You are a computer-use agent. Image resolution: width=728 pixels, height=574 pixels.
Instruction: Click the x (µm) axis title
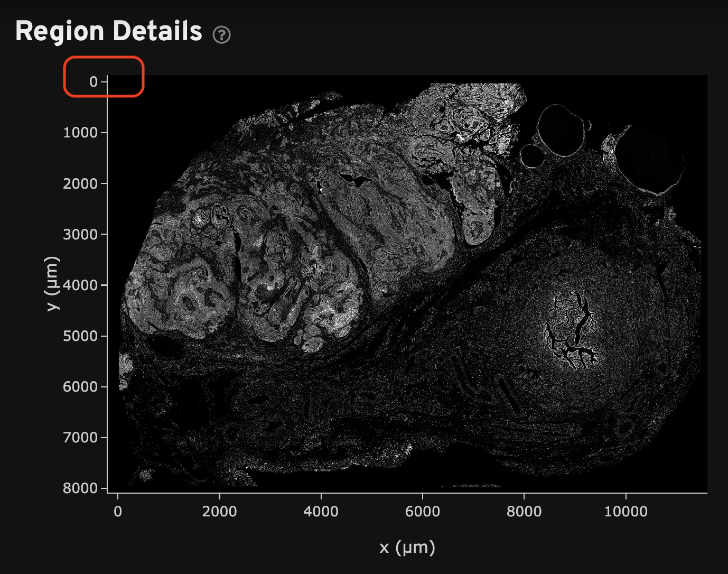coord(407,548)
